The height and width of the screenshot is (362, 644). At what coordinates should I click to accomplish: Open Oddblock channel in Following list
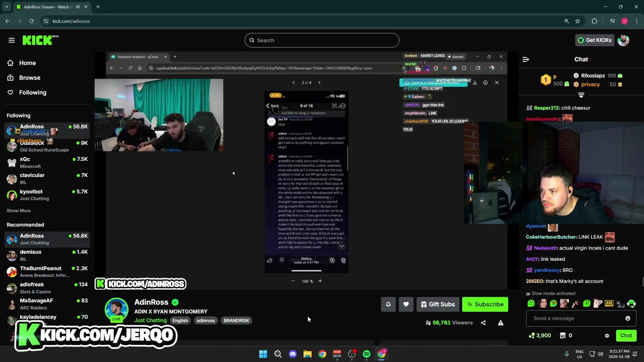(x=47, y=146)
